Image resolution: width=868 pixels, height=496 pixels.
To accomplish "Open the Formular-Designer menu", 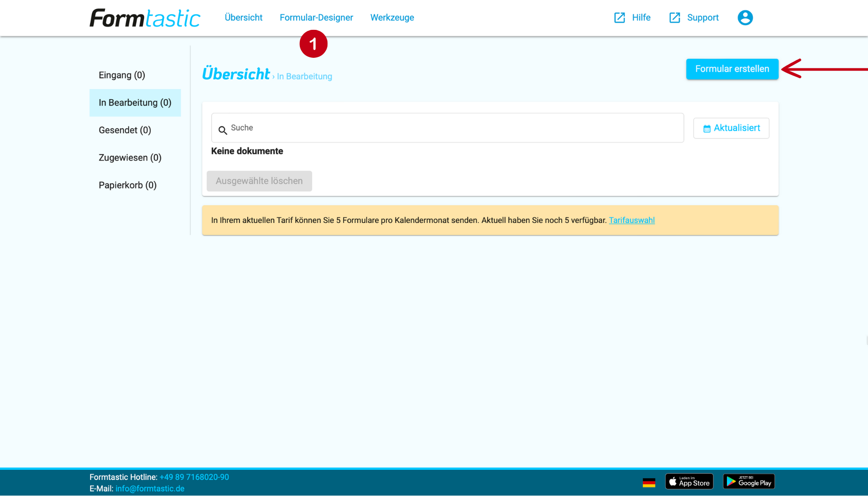I will click(x=316, y=17).
